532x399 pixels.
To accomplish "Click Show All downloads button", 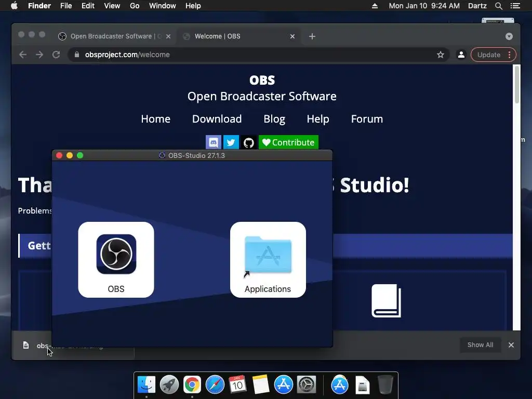I will [x=480, y=345].
